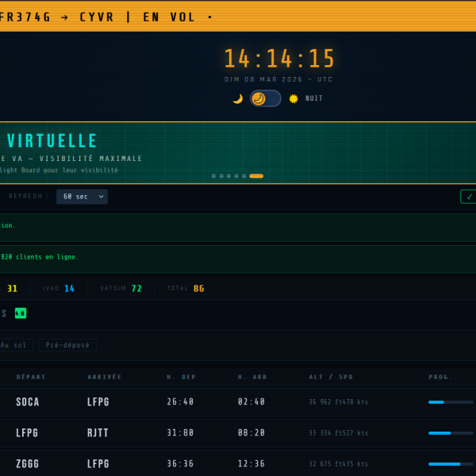The image size is (476, 476).
Task: Click the crescent moon icon
Action: click(x=238, y=98)
